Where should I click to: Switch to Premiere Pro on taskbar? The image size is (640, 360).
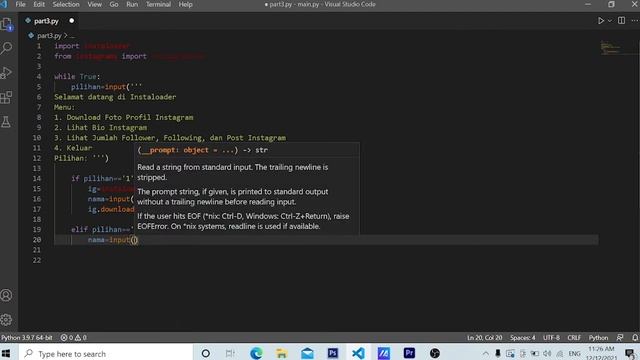pyautogui.click(x=409, y=353)
